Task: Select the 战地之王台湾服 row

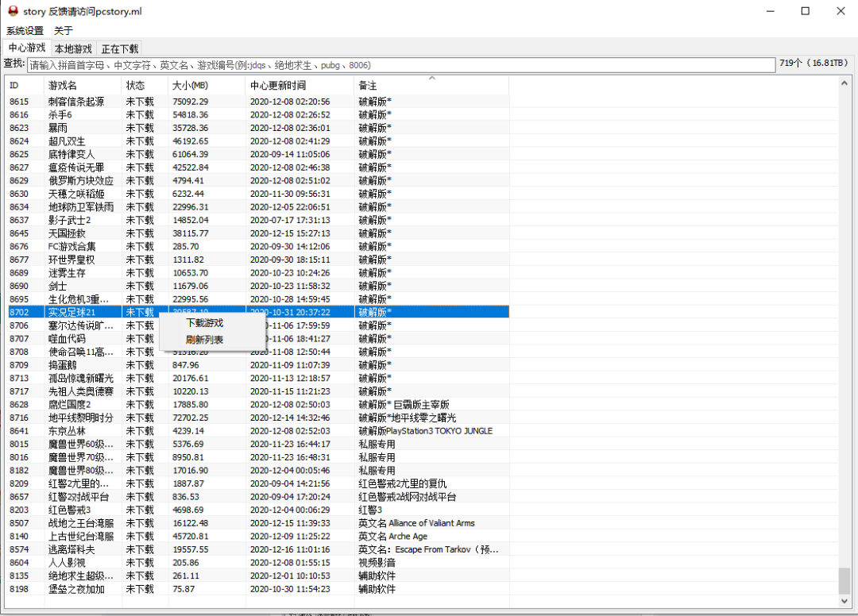Action: point(257,522)
